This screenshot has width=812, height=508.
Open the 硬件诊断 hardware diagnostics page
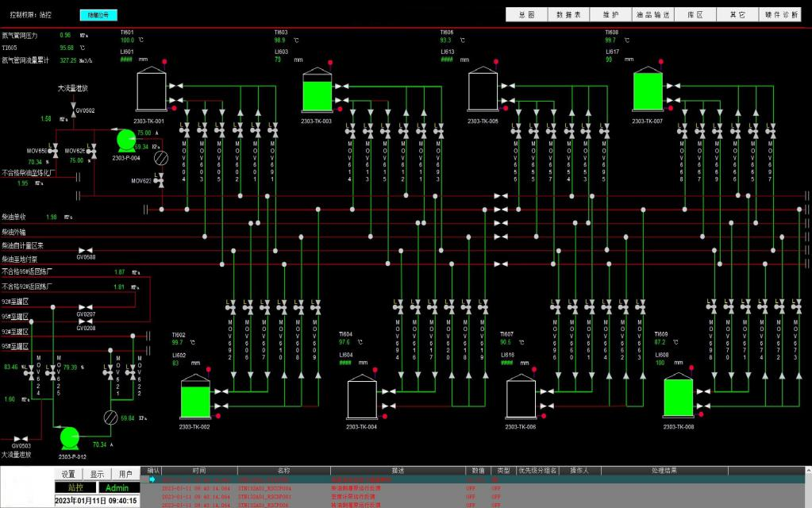click(x=780, y=14)
